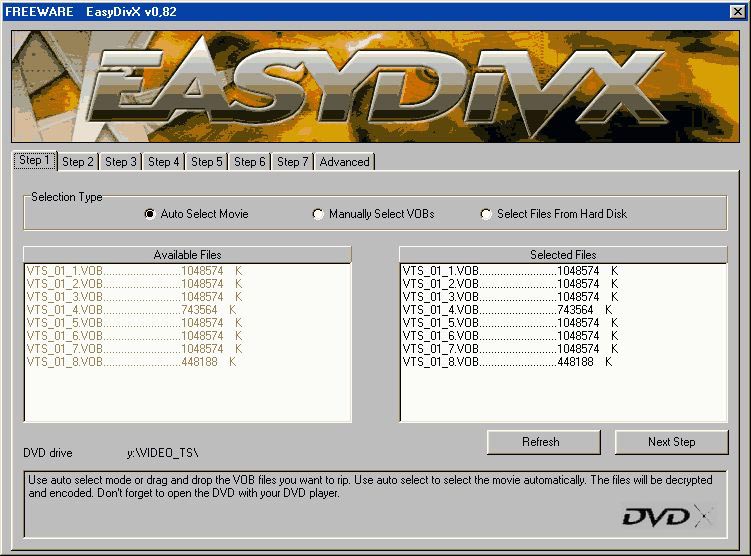Select the Step 6 tab

(x=250, y=162)
